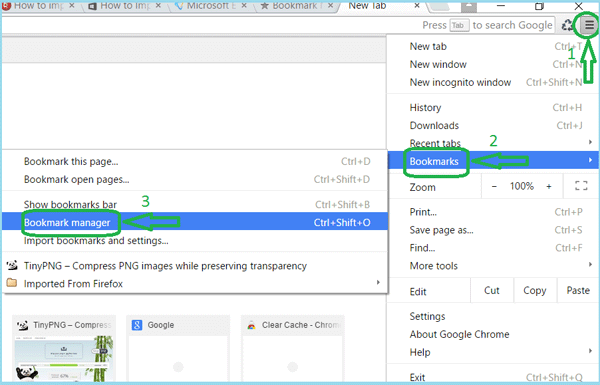Open Downloads from the menu
The image size is (600, 385).
[x=491, y=126]
